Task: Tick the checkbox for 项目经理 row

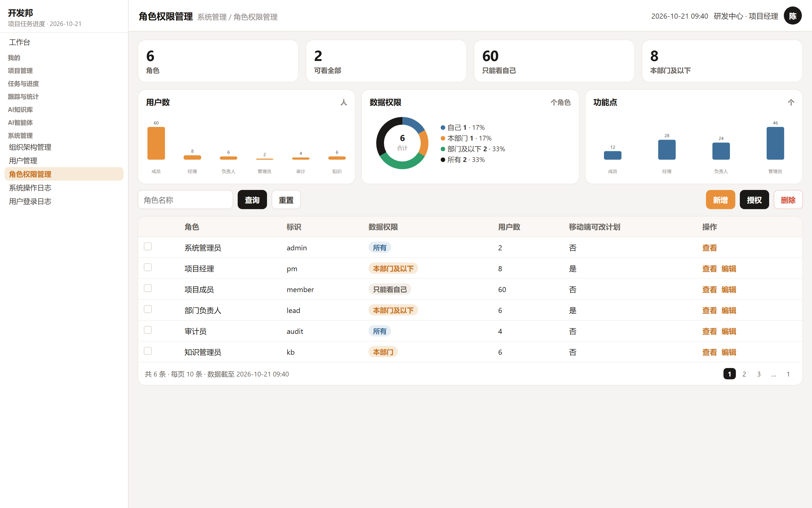Action: [x=148, y=267]
